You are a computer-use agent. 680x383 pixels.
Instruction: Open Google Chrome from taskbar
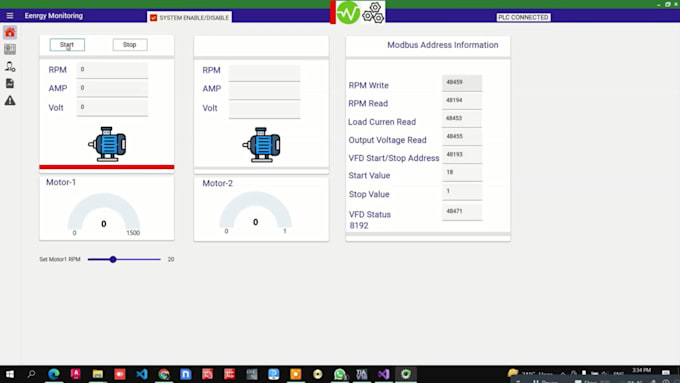[x=164, y=374]
